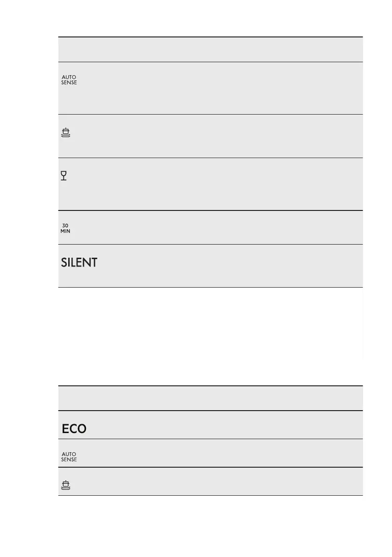This screenshot has height=557, width=392.
Task: Click the SILENT programme label
Action: [79, 263]
